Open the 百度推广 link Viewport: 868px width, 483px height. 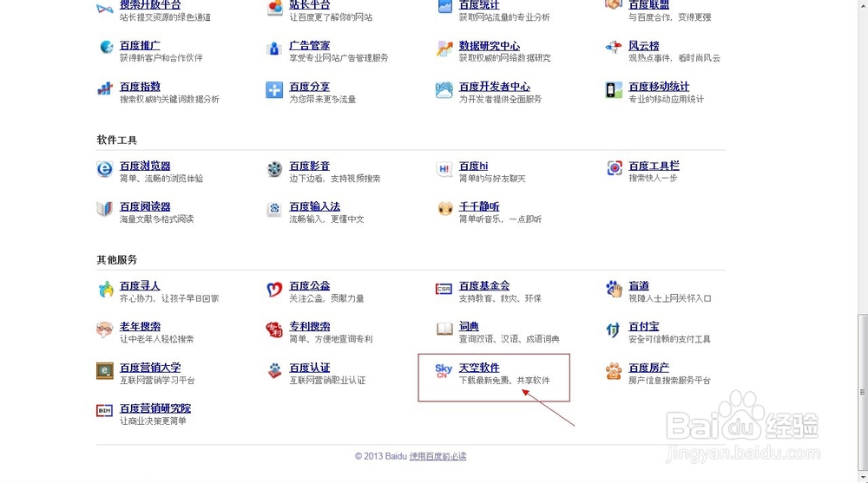pos(140,45)
